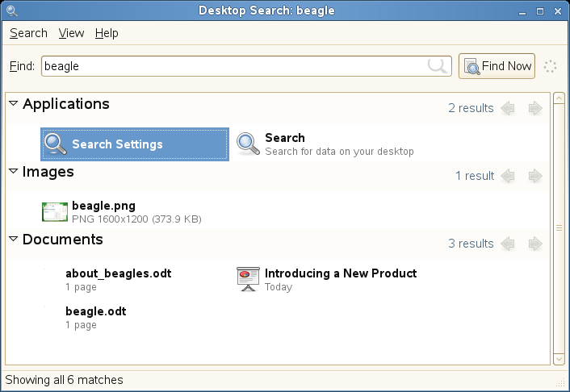Go to next page of Documents results
This screenshot has height=392, width=570.
point(535,244)
